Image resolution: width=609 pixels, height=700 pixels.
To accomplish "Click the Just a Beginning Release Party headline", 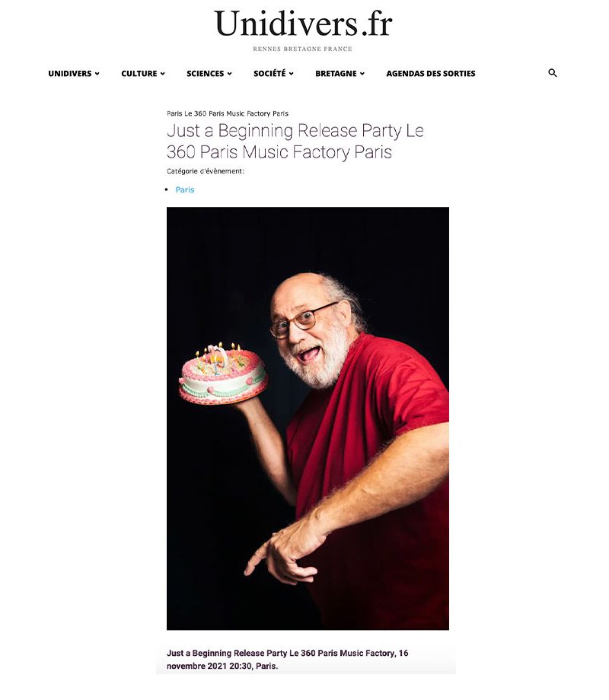I will (x=295, y=141).
